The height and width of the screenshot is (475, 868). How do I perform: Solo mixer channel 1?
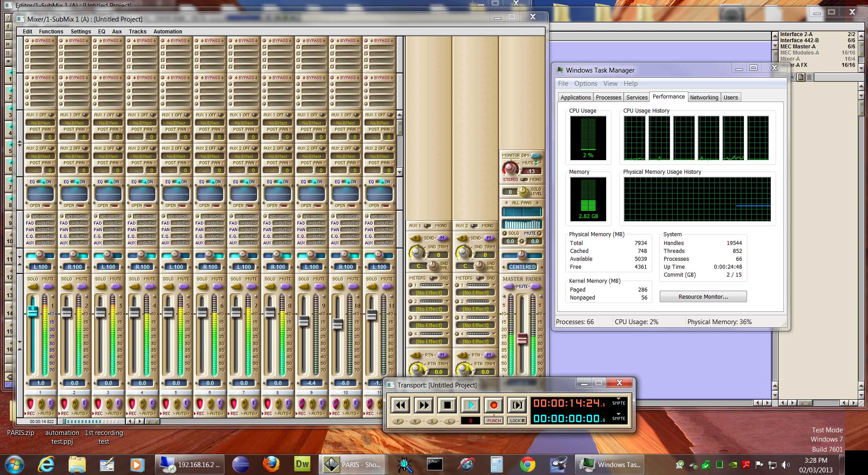coord(33,287)
